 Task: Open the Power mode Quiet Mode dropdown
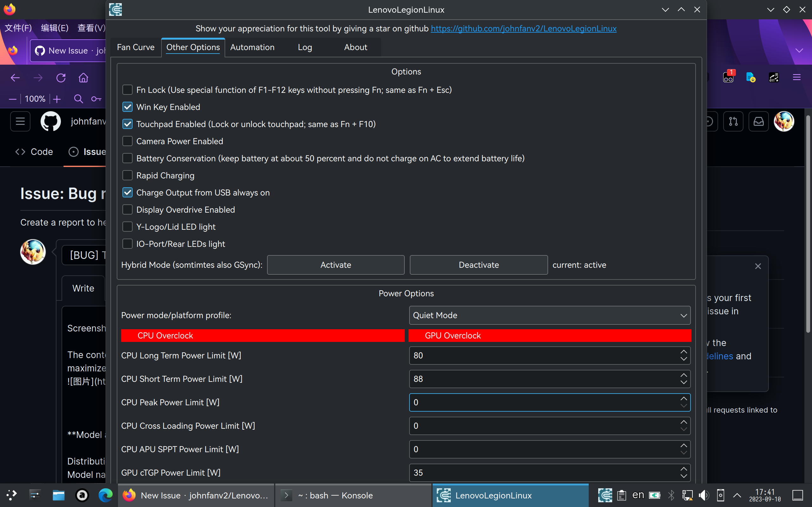click(549, 315)
